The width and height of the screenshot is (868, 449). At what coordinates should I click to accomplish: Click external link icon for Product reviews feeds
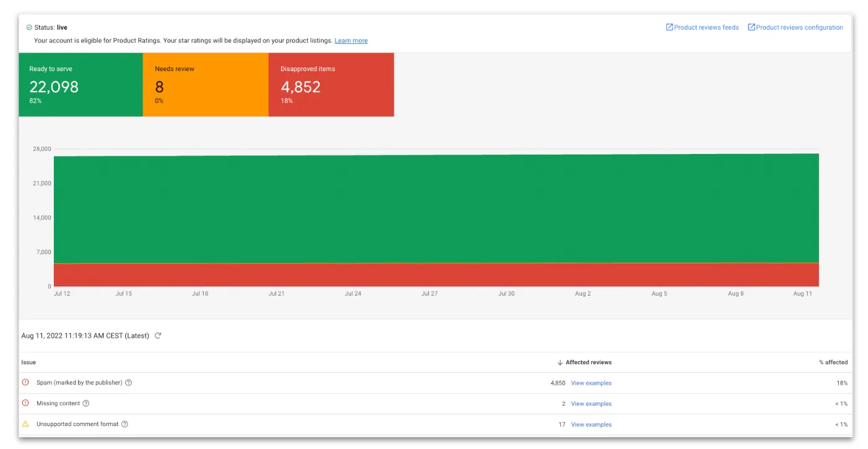pos(669,27)
